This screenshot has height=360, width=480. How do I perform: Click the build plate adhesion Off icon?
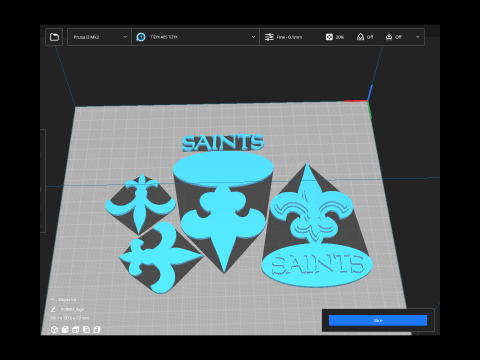(x=389, y=37)
